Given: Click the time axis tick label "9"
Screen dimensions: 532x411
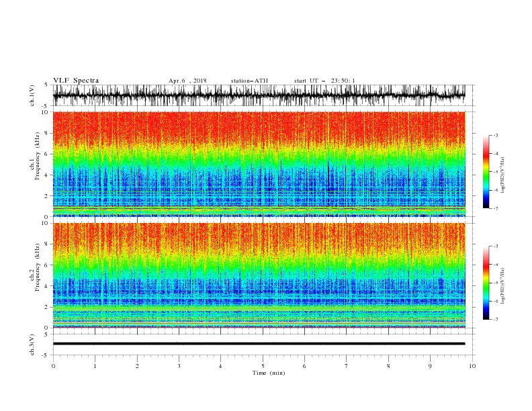Looking at the screenshot, I should pyautogui.click(x=430, y=366).
